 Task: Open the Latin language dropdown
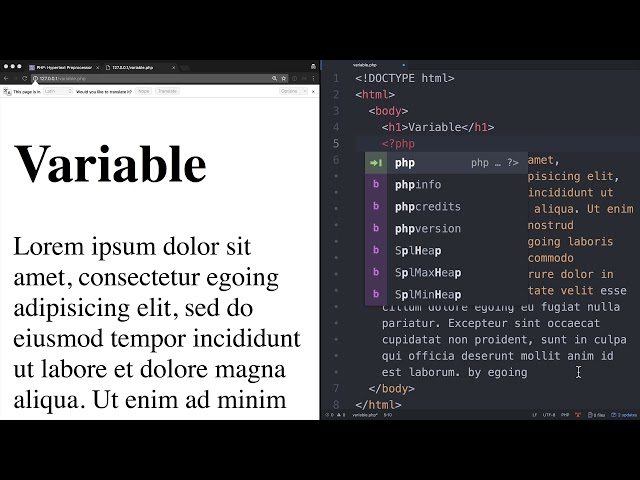pyautogui.click(x=58, y=91)
